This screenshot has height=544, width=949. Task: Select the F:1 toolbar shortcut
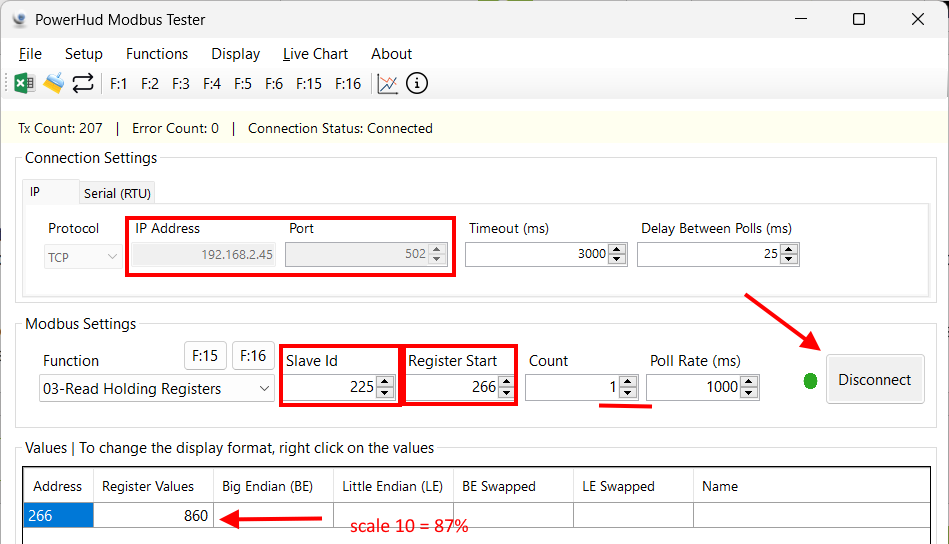click(x=119, y=84)
